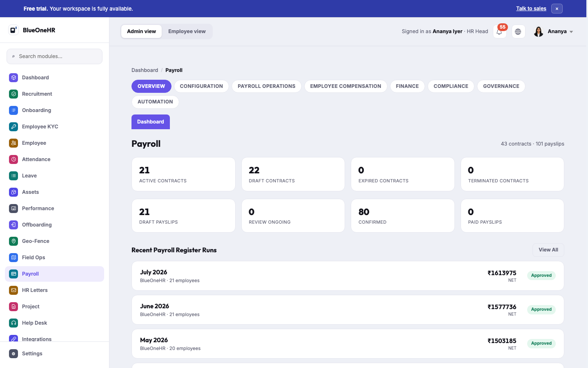This screenshot has width=588, height=368.
Task: Switch to the Governance tab
Action: coord(501,86)
